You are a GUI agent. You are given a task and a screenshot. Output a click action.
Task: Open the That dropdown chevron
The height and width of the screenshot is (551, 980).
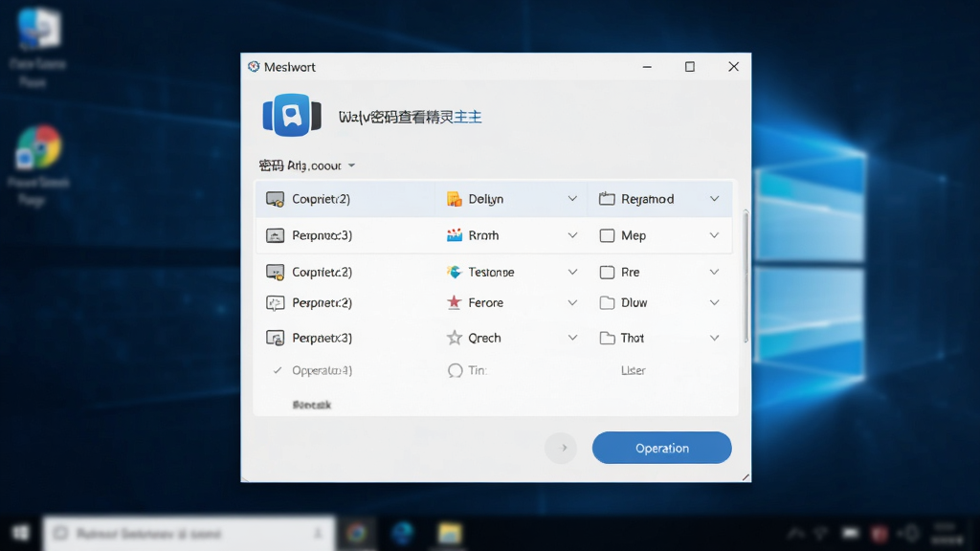click(x=714, y=338)
